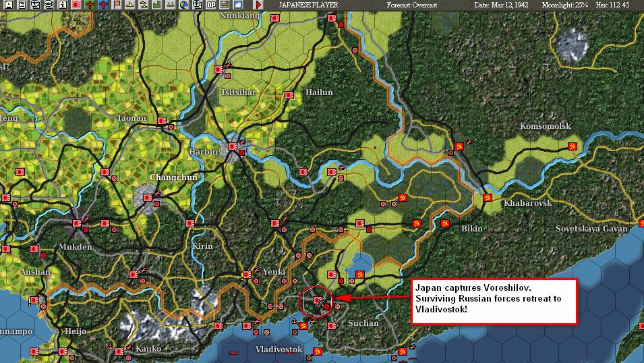Click the save game disk icon
Viewport: 644px width, 363px height.
(8, 5)
